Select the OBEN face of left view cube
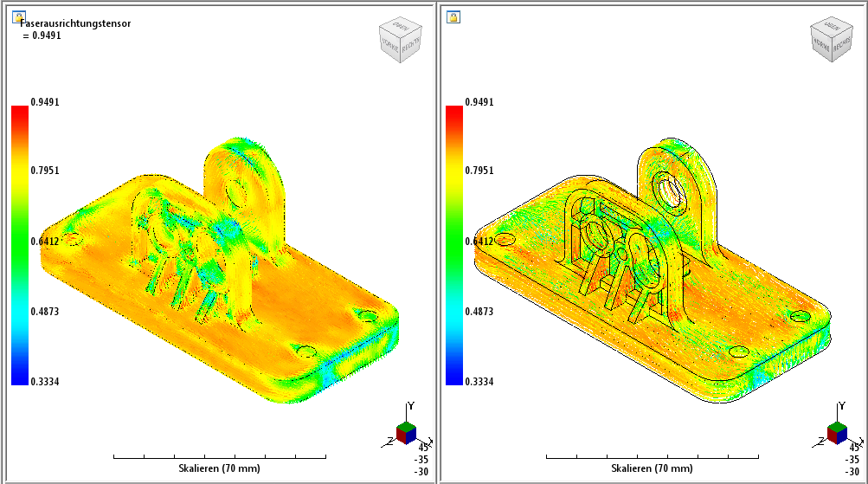Screen dimensions: 868x484 coord(401,25)
